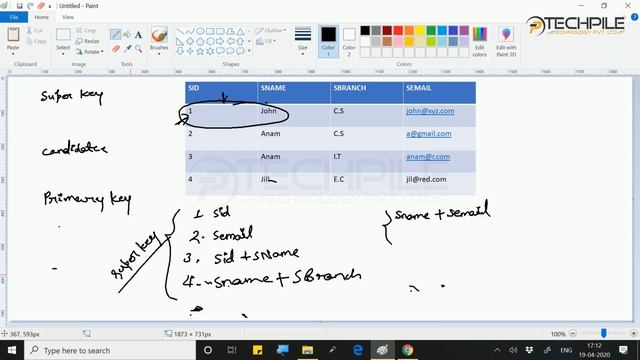Expand the Select dropdown arrow

[x=63, y=54]
